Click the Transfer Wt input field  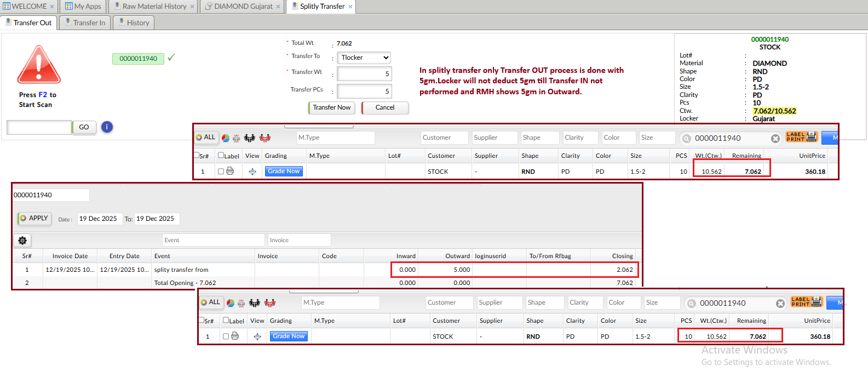364,74
